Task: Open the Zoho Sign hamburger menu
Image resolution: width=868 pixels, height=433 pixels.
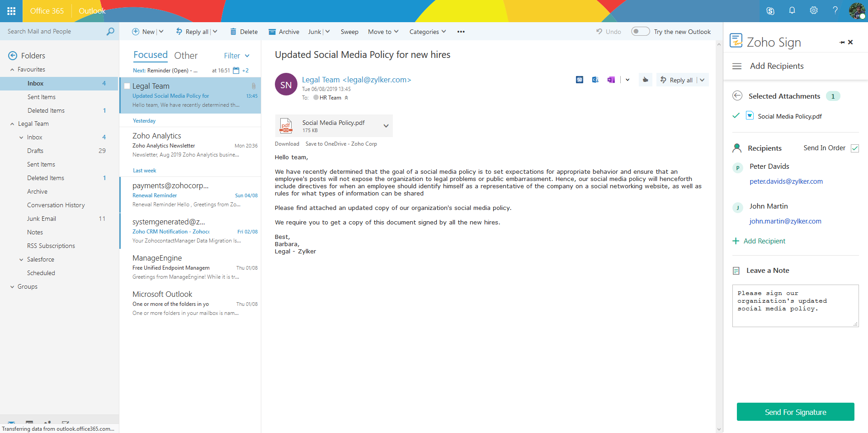Action: tap(737, 66)
